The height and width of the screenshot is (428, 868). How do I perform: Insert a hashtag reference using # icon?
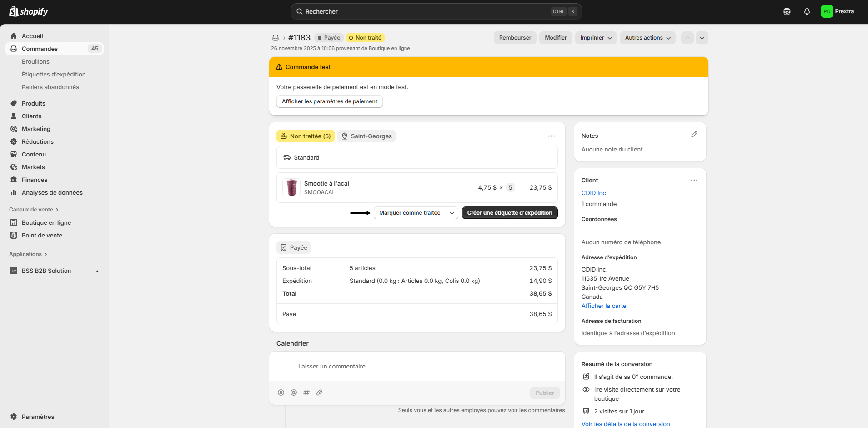pos(306,393)
